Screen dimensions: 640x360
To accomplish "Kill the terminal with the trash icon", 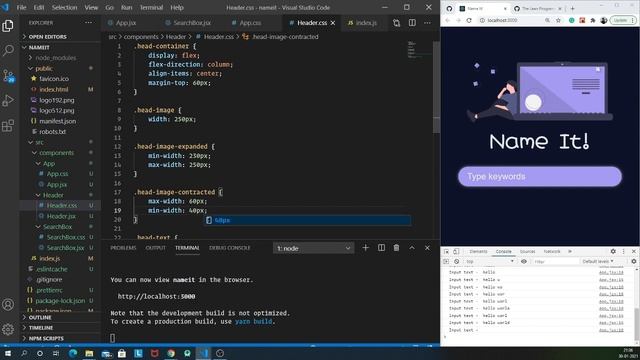I will click(x=396, y=248).
